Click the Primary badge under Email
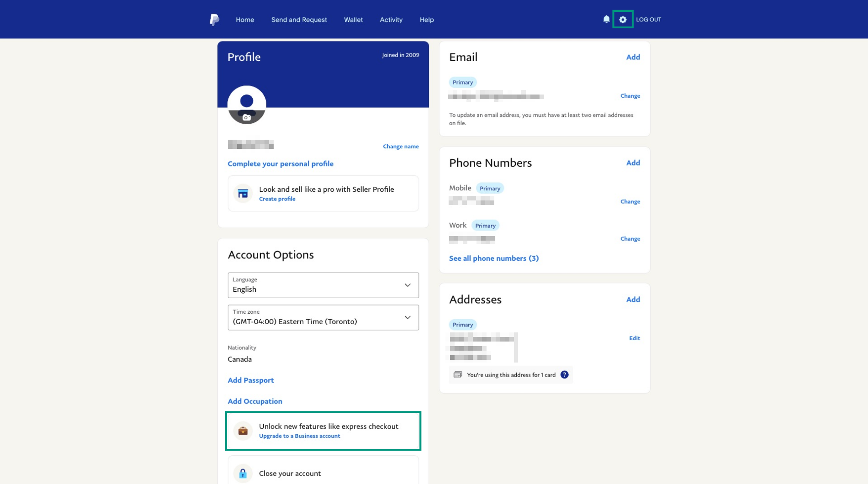 click(463, 82)
